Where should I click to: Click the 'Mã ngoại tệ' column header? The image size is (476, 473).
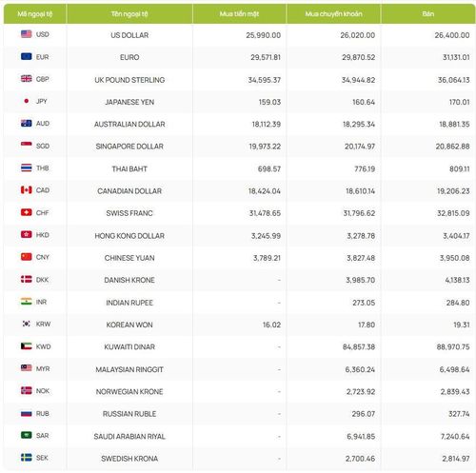35,14
